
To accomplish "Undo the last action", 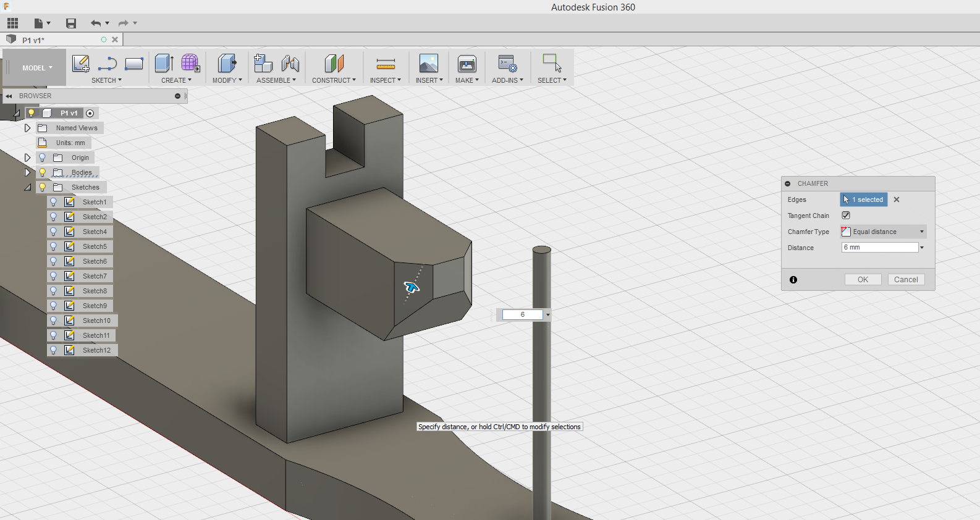I will pos(96,23).
